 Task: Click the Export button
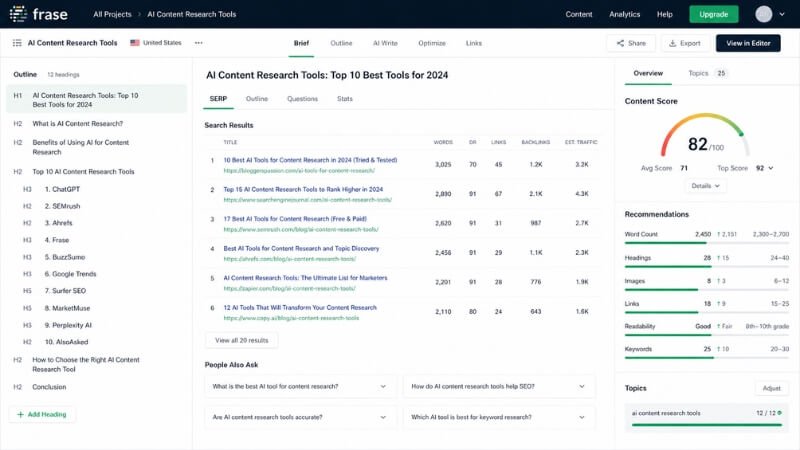click(x=685, y=43)
